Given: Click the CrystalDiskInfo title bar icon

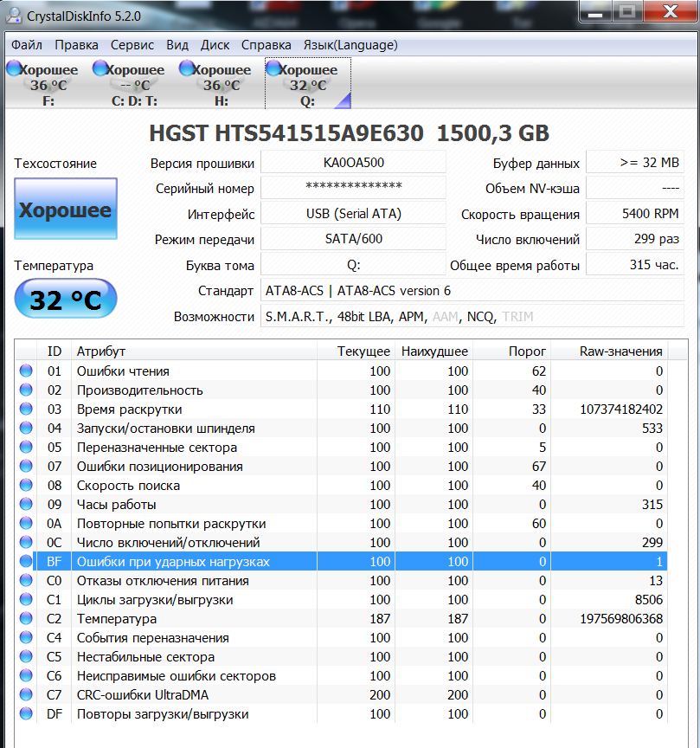Looking at the screenshot, I should click(14, 16).
